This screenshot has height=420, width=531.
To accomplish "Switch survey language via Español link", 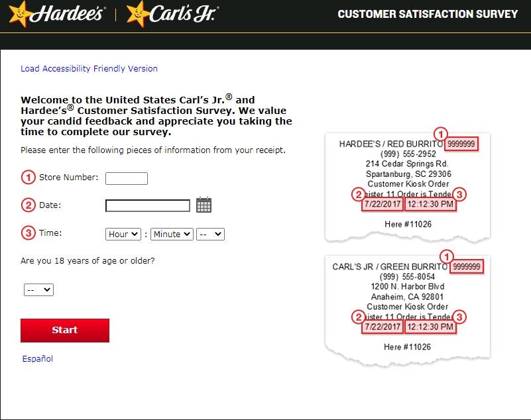I will coord(38,359).
